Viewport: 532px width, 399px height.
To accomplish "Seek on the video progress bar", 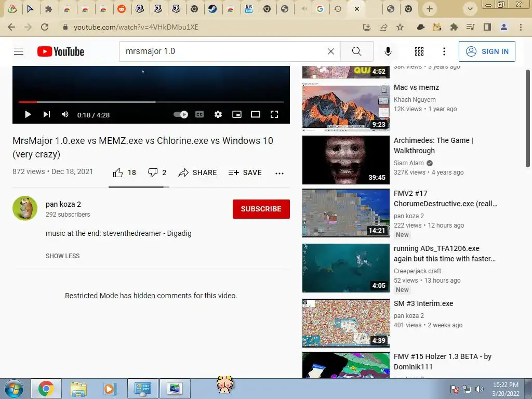I will [x=151, y=102].
